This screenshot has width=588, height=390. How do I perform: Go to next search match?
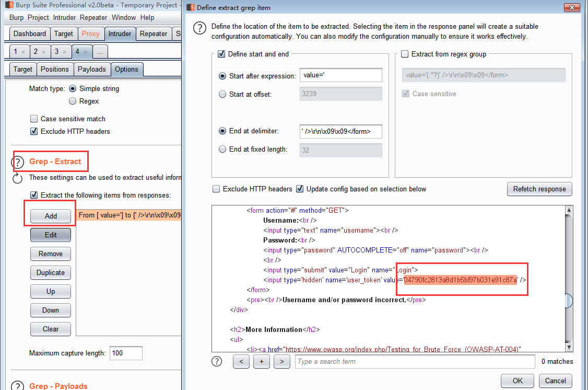point(281,361)
